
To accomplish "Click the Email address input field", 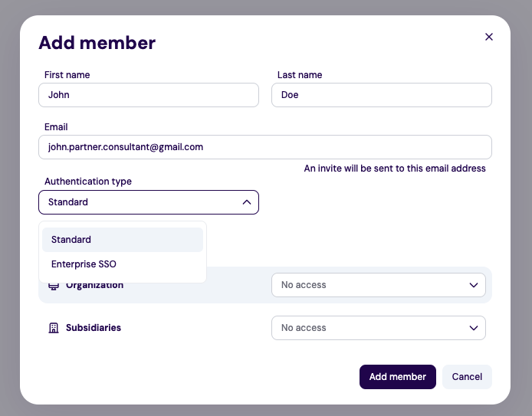I will pos(264,147).
